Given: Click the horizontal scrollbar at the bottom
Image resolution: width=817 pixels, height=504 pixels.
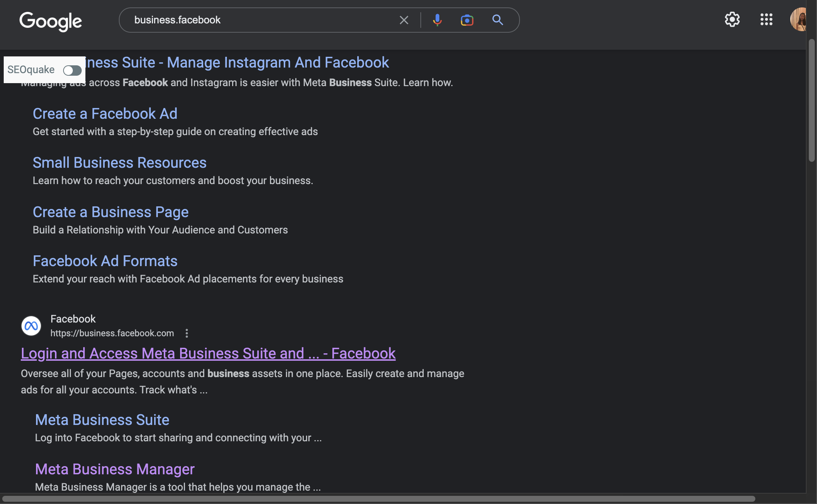Looking at the screenshot, I should 378,499.
